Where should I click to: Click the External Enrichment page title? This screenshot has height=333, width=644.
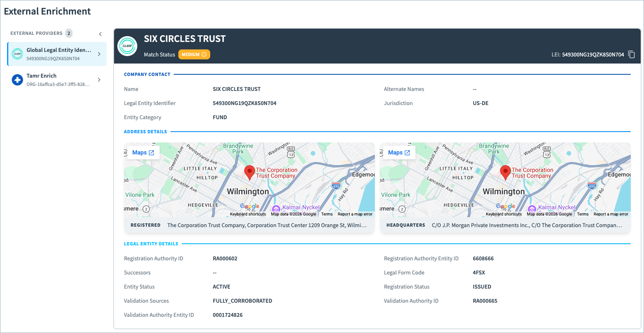pos(47,11)
